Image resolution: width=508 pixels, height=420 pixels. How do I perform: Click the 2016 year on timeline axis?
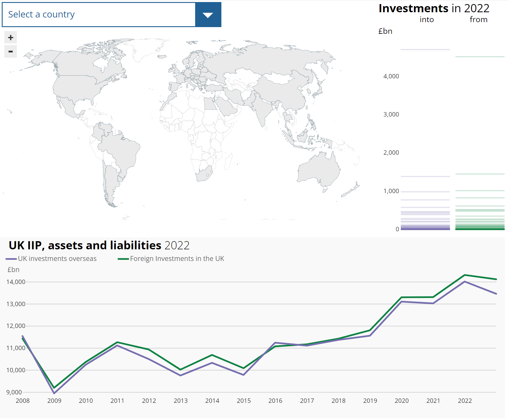[x=275, y=401]
